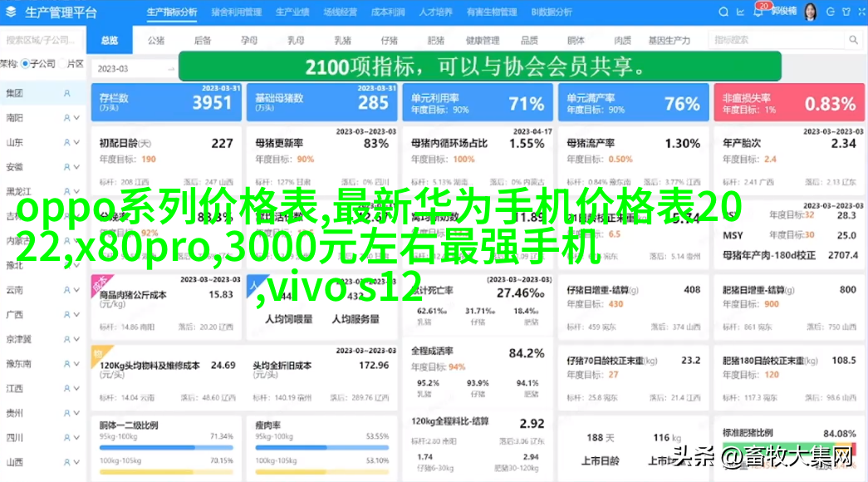This screenshot has width=868, height=482.
Task: Open the 公猪 tab
Action: pos(156,40)
